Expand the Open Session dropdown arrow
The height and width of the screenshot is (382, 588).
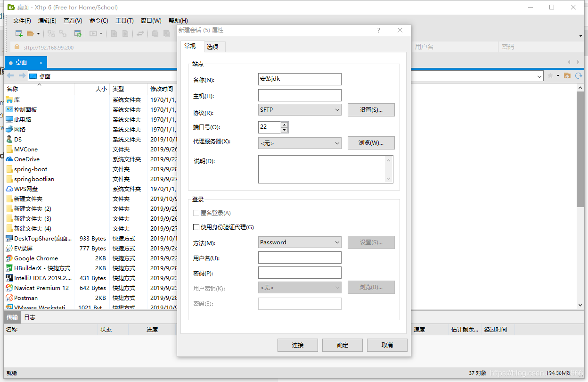pos(38,34)
